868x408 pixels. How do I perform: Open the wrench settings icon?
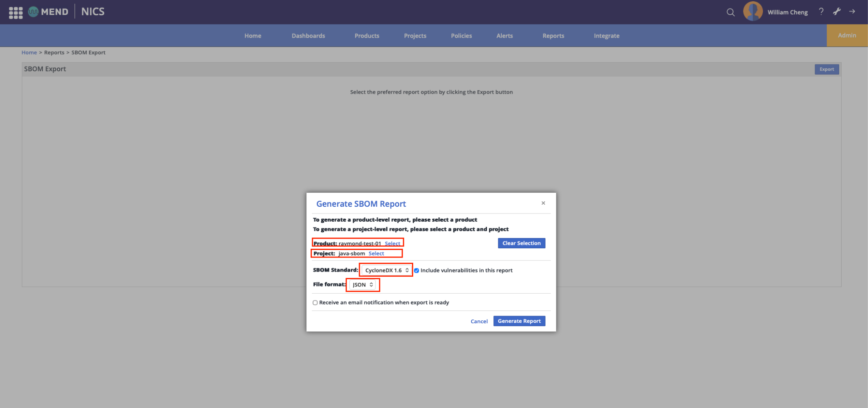(x=837, y=11)
